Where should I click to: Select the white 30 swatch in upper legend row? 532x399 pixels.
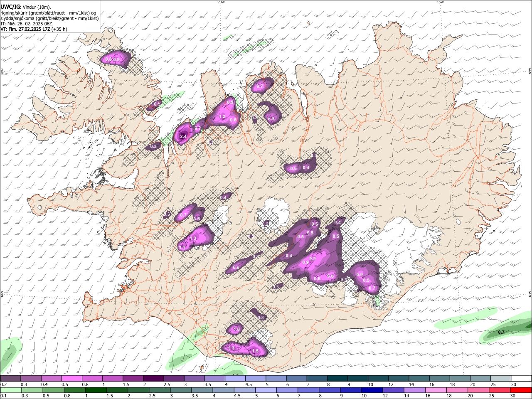(522, 379)
